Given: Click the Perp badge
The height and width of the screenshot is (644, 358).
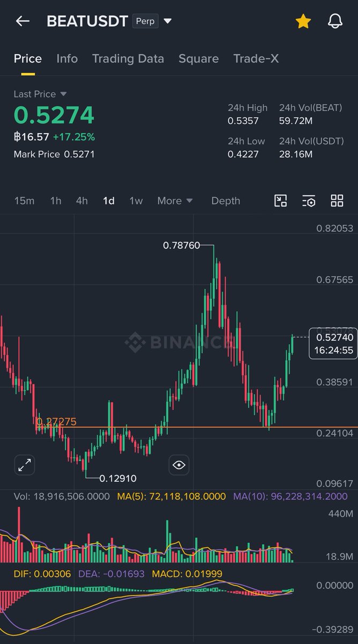Looking at the screenshot, I should click(145, 21).
